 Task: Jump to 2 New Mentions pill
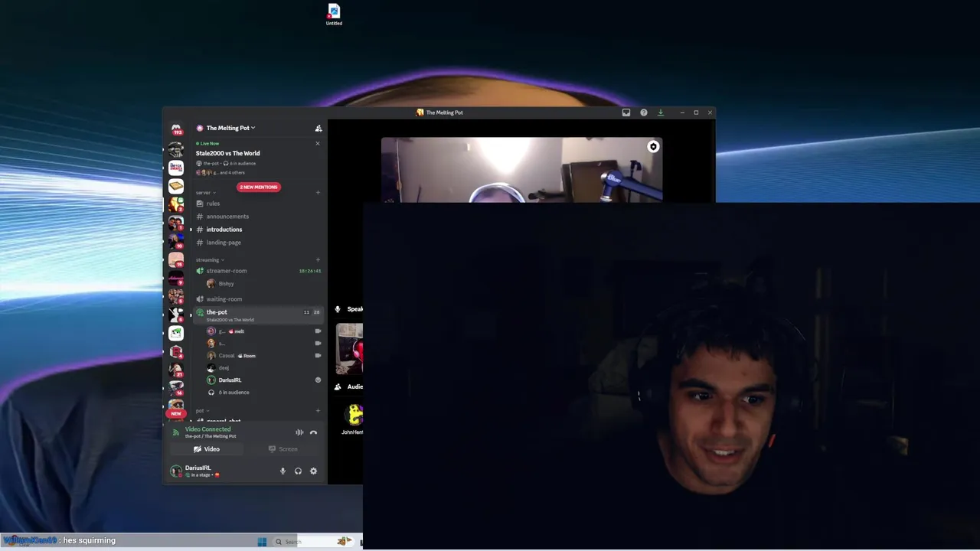[x=259, y=187]
